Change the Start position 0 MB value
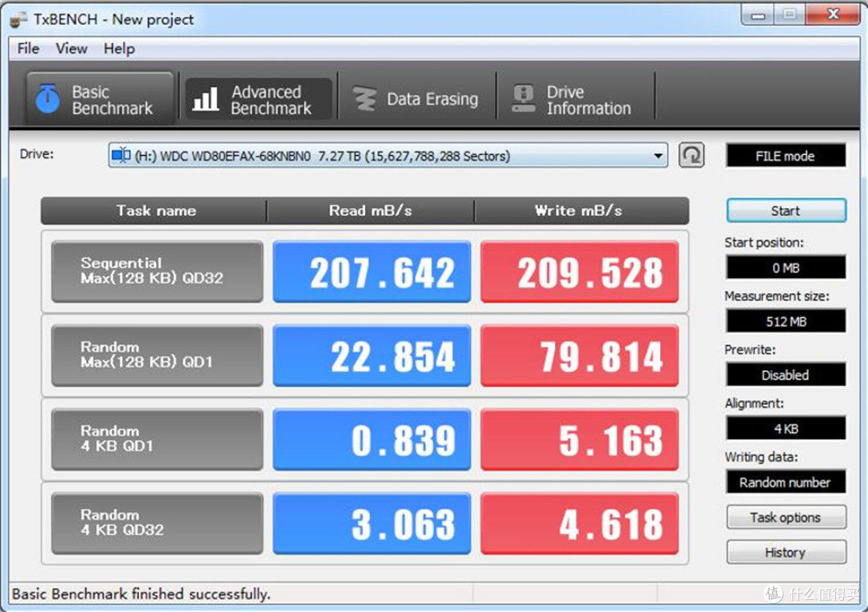This screenshot has width=868, height=612. click(x=785, y=267)
